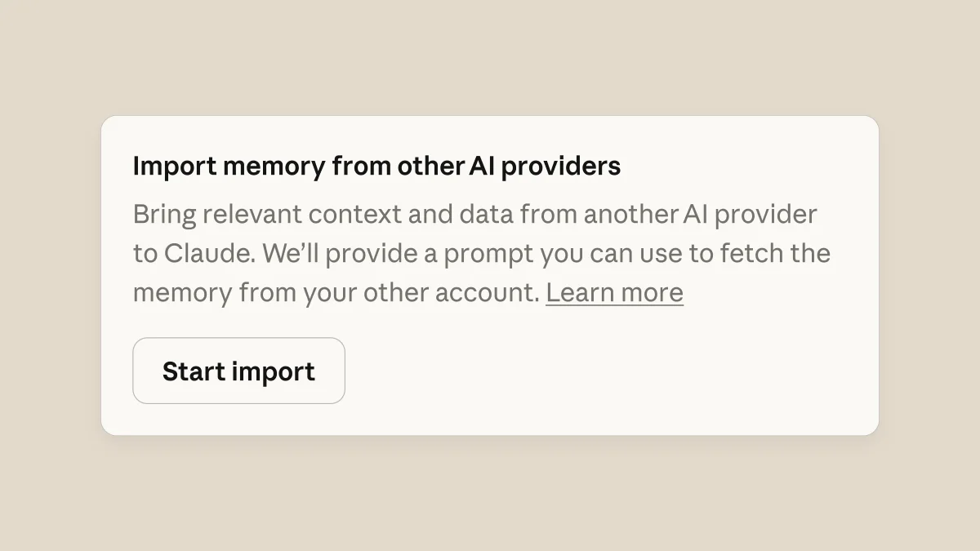The width and height of the screenshot is (980, 551).
Task: Click the beige background above the card
Action: (490, 57)
